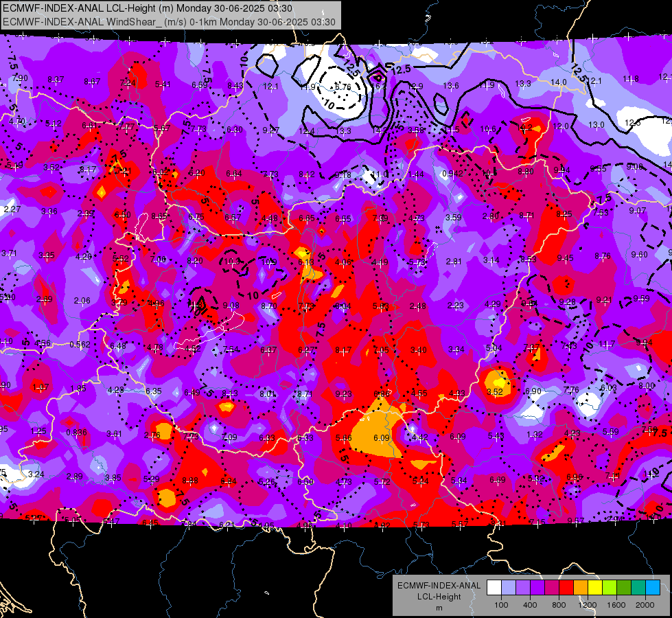This screenshot has height=618, width=672.
Task: Click the shear value 6.13
Action: pos(306,262)
